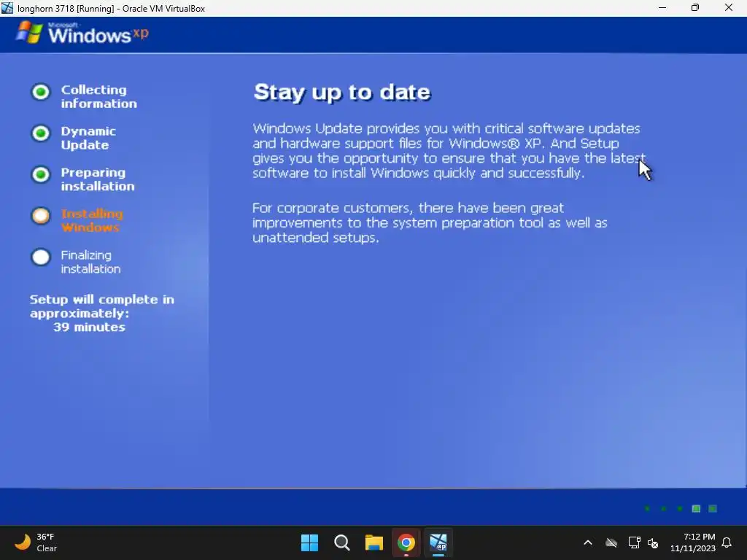This screenshot has height=560, width=747.
Task: Open the clock showing 7:12 PM
Action: pos(693,542)
